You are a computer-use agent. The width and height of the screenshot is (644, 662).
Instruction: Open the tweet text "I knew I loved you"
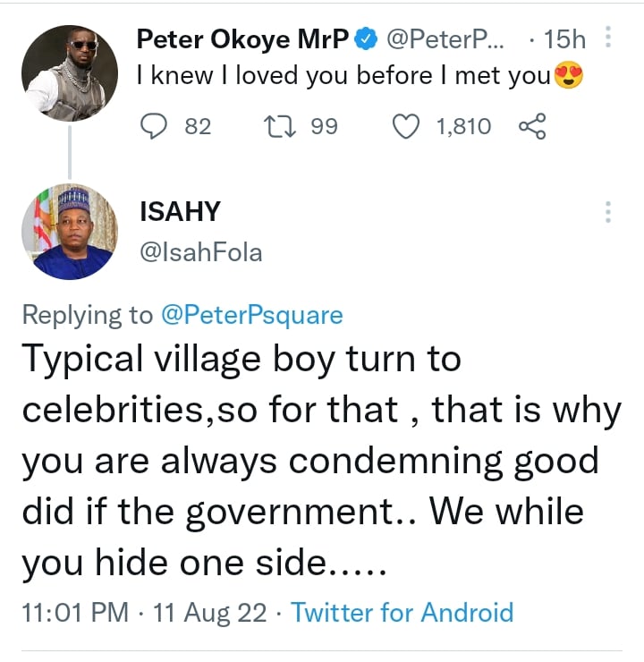340,77
